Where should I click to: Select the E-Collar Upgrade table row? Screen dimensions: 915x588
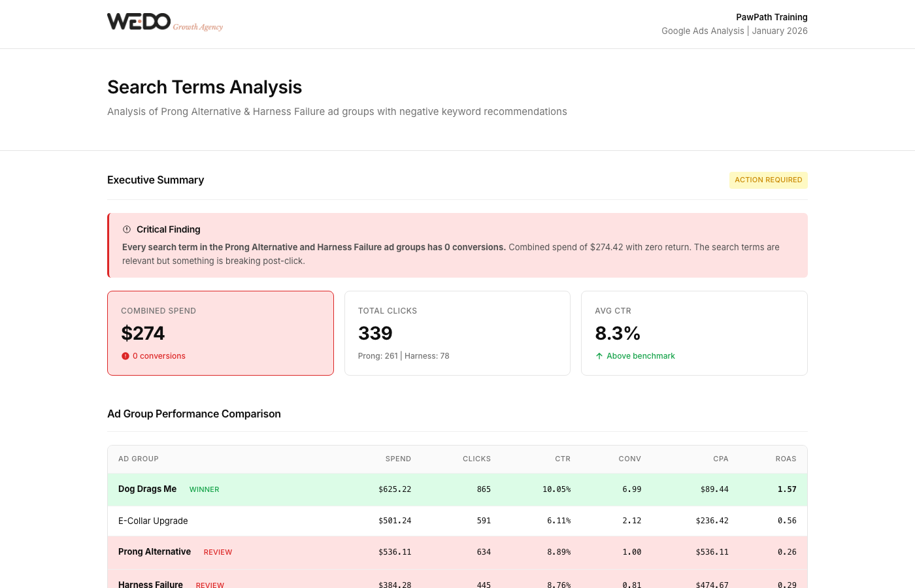[457, 521]
